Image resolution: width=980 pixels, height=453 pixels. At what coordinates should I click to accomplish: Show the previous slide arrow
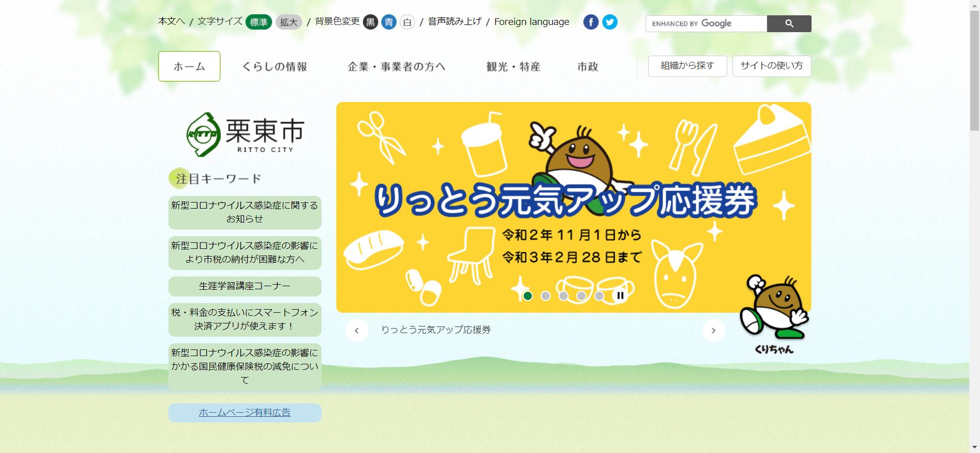357,331
